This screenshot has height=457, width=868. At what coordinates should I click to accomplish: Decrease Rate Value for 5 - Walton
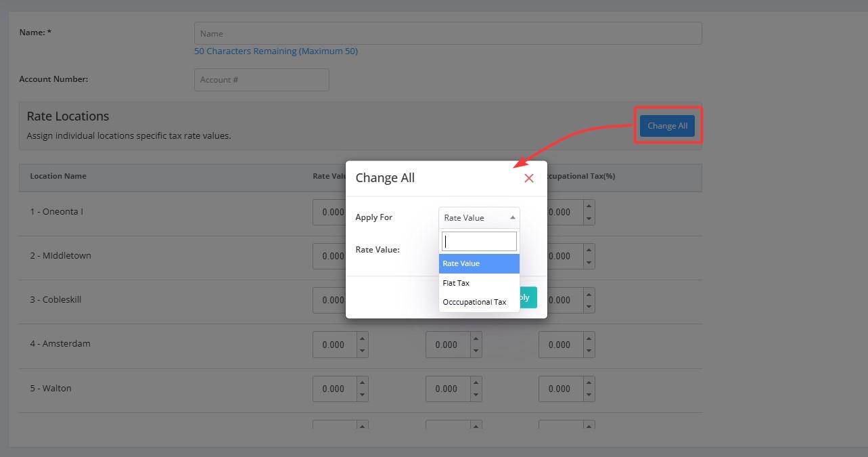coord(363,395)
